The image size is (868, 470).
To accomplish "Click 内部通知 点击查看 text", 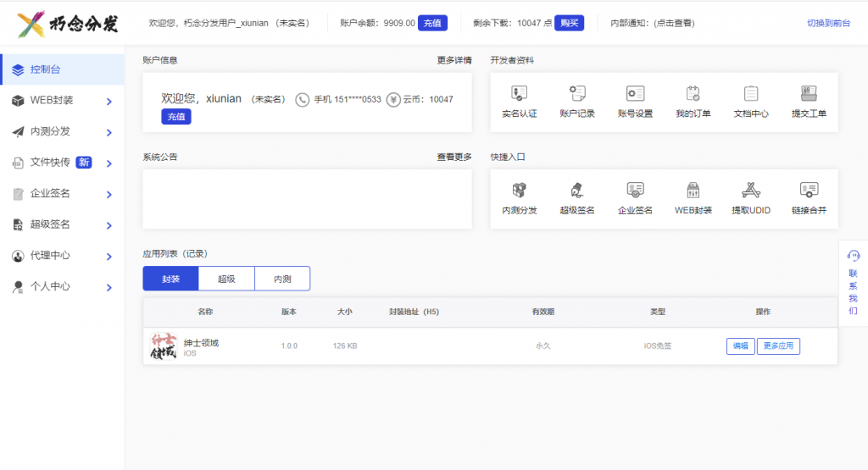I will tap(653, 23).
